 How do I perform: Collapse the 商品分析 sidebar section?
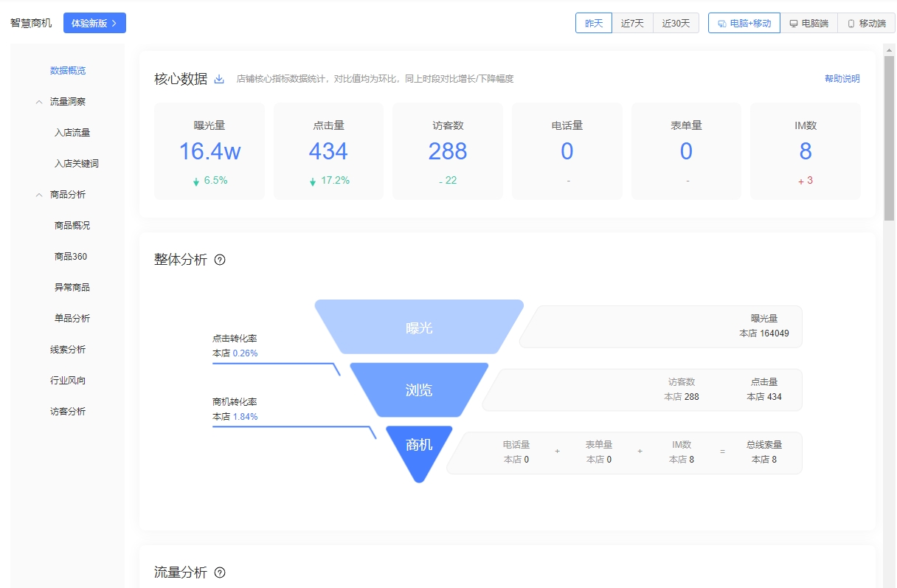pyautogui.click(x=39, y=194)
